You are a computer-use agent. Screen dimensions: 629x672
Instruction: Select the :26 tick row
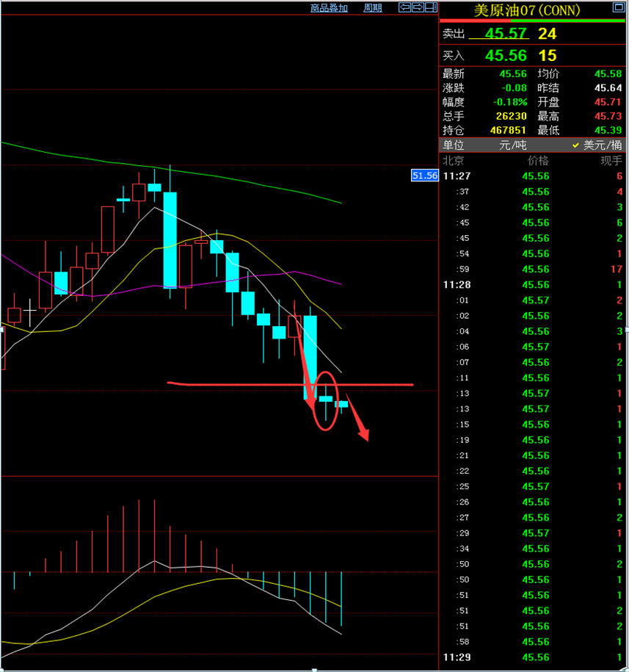532,502
